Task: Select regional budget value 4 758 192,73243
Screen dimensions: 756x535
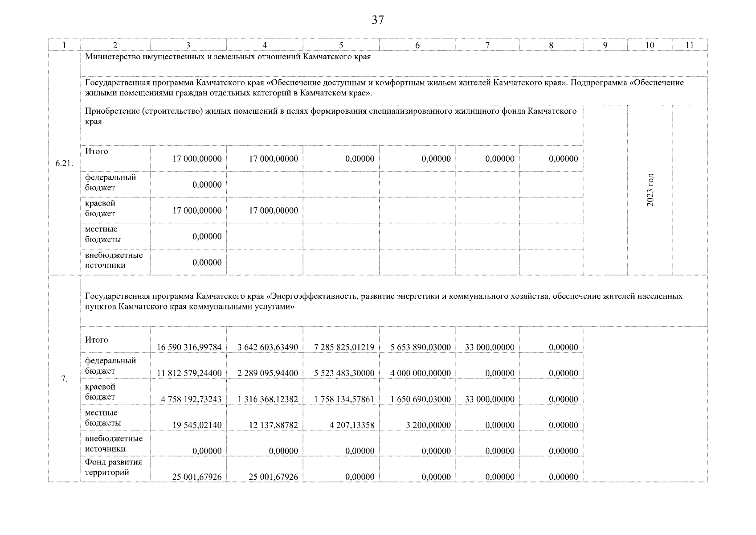Action: (191, 399)
